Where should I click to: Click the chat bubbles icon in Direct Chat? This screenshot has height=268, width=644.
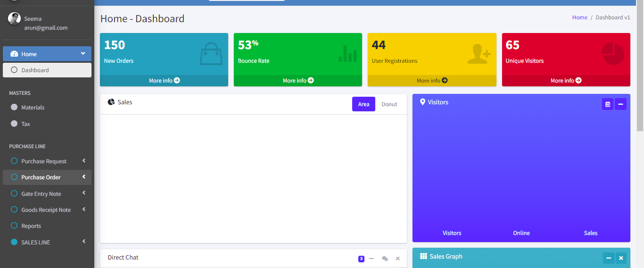click(385, 259)
